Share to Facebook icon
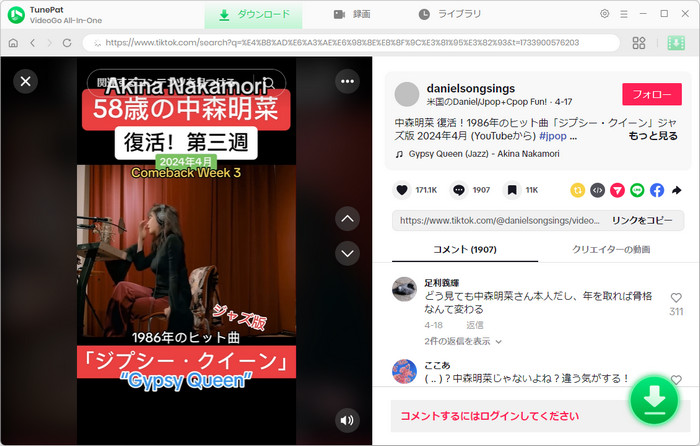The width and height of the screenshot is (700, 446). click(x=657, y=190)
